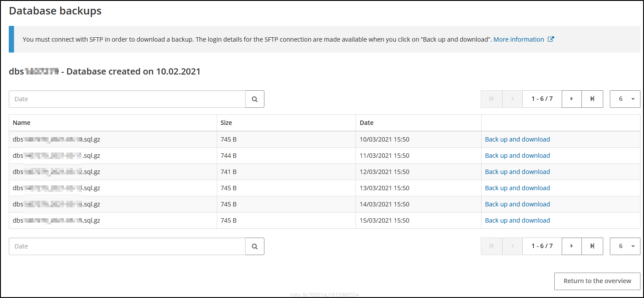Focus the bottom Date search field

127,246
